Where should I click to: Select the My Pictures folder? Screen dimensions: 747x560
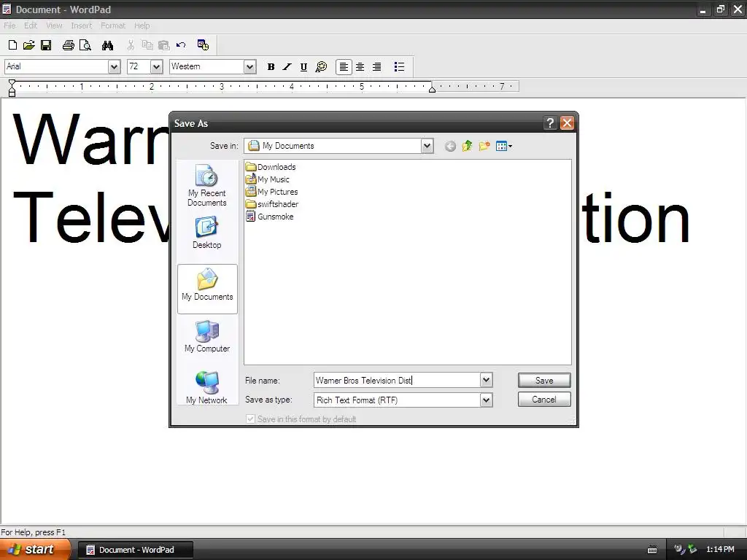pyautogui.click(x=271, y=192)
